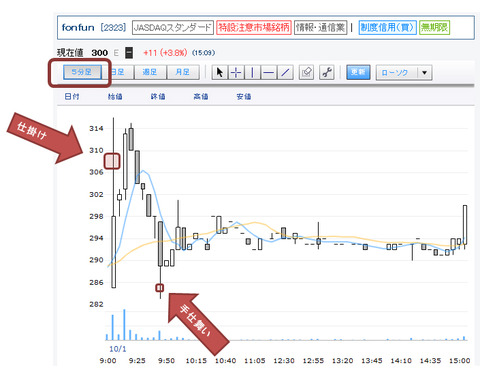
Task: Click the 9:00 time axis label
Action: coord(108,361)
